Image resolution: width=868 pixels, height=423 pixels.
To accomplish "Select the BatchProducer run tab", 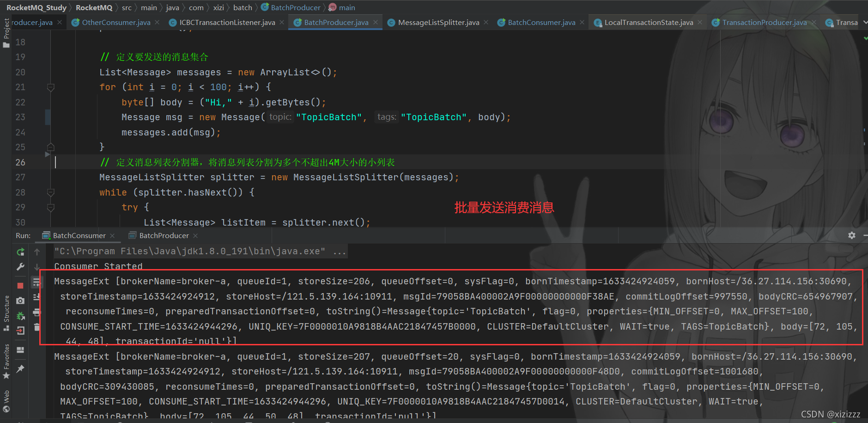I will click(x=164, y=235).
